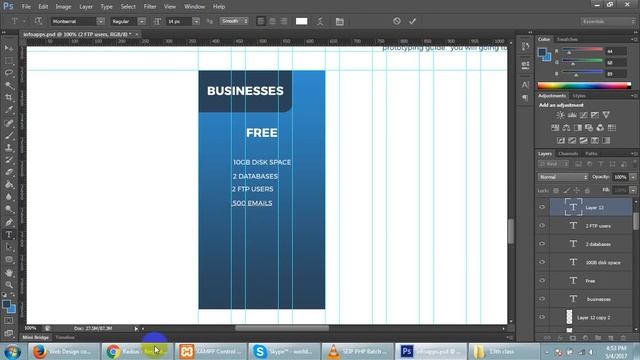The height and width of the screenshot is (360, 640).
Task: Open the layer Opacity dropdown arrow
Action: click(633, 177)
